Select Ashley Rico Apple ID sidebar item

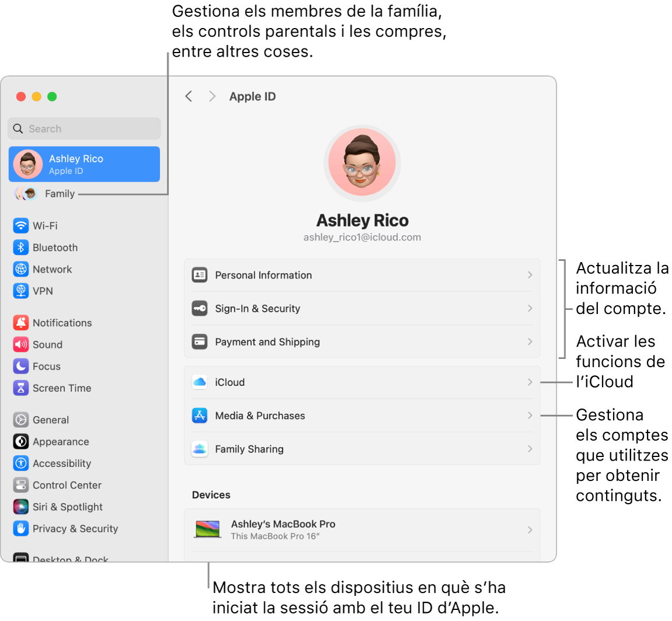pyautogui.click(x=85, y=164)
